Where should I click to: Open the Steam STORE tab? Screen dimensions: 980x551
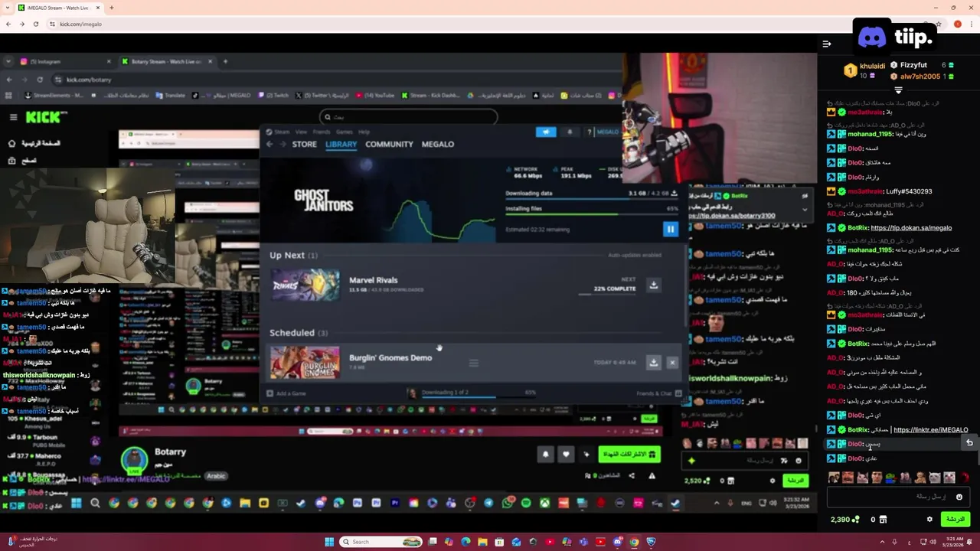coord(304,144)
